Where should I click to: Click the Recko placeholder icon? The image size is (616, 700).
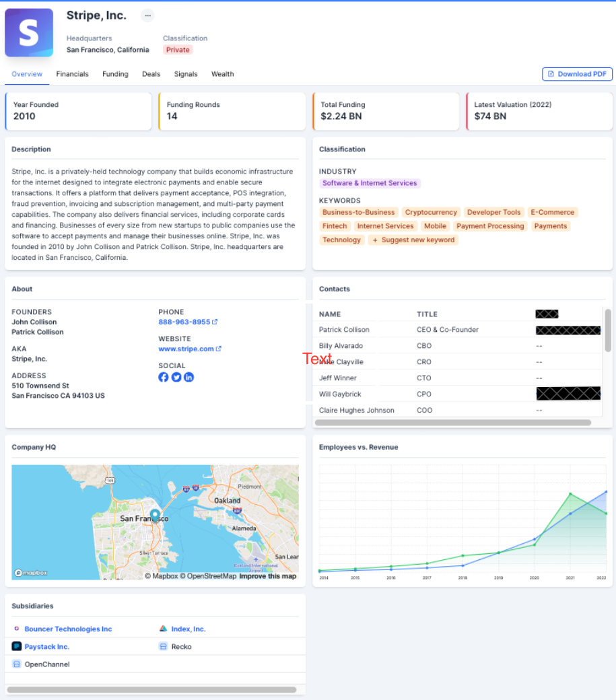(x=164, y=646)
